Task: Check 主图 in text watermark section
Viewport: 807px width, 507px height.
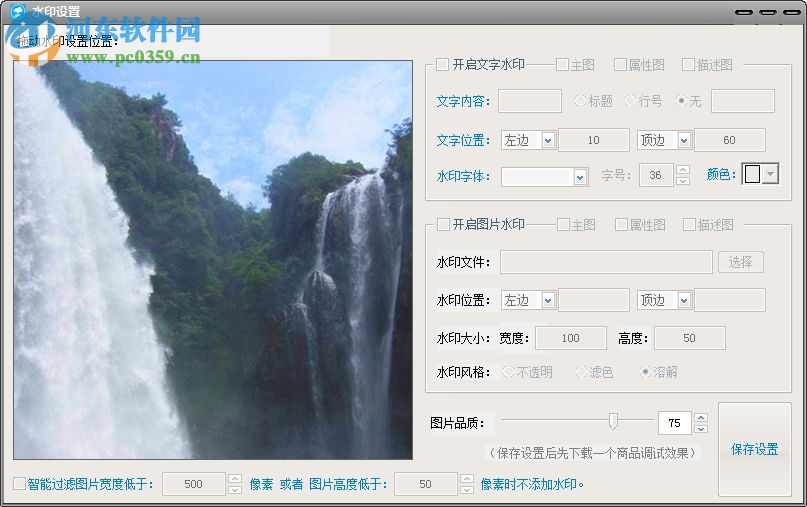Action: (563, 65)
